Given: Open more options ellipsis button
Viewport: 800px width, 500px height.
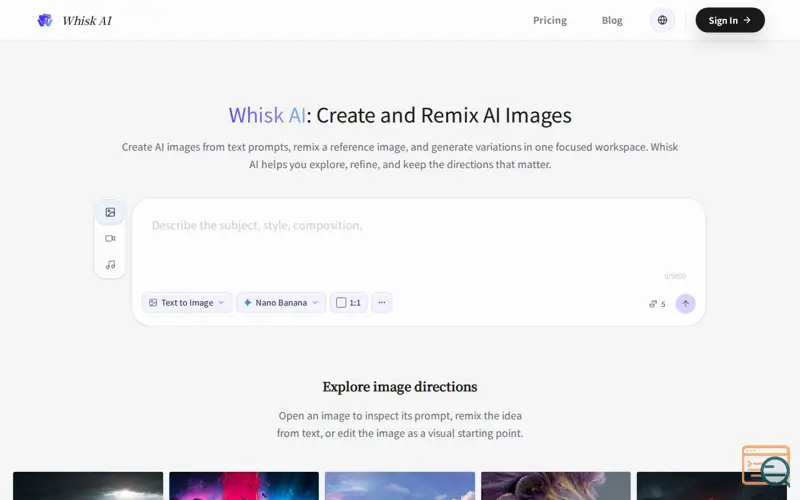Looking at the screenshot, I should coord(382,303).
